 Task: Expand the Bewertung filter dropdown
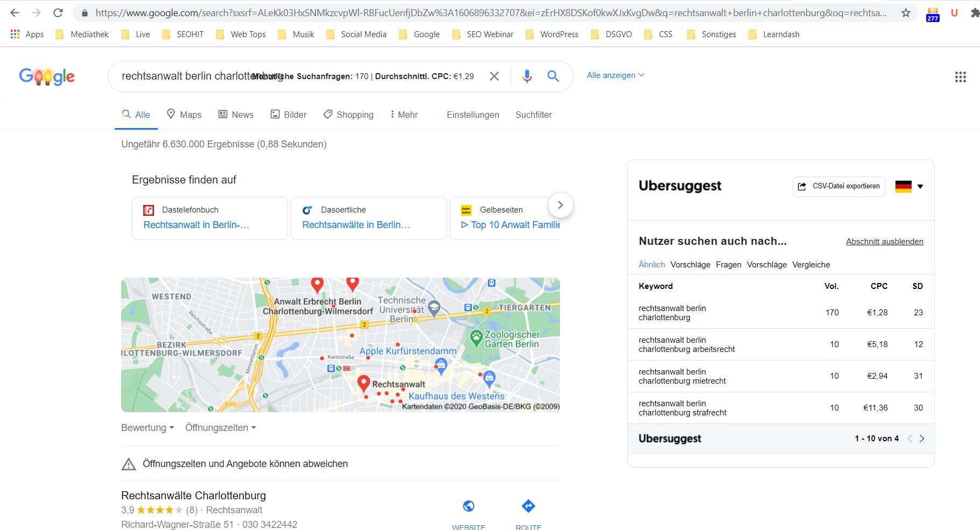(148, 428)
